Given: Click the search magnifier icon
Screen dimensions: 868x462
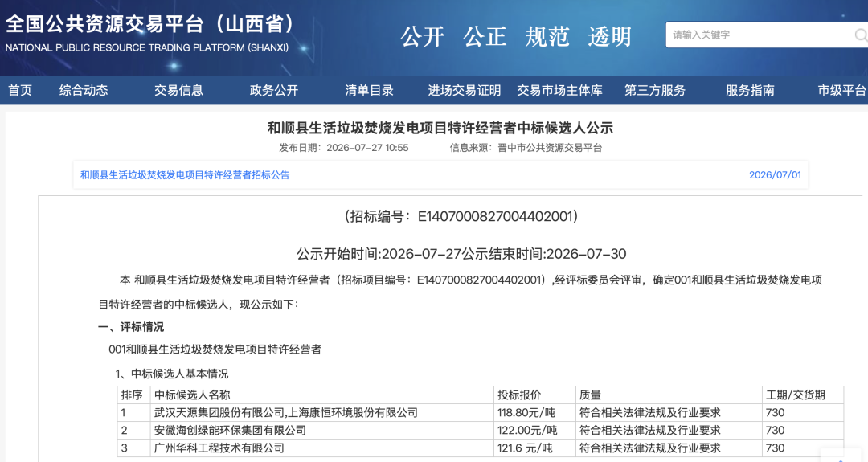Looking at the screenshot, I should point(861,35).
